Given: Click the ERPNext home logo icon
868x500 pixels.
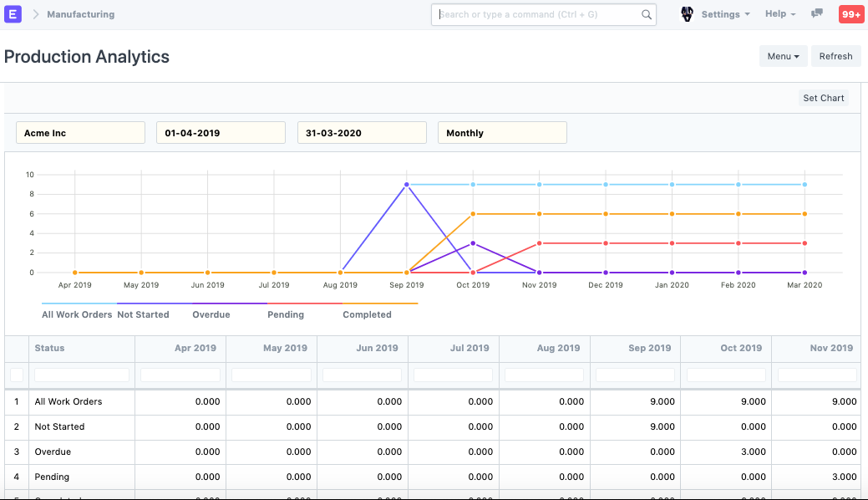Looking at the screenshot, I should [x=13, y=14].
